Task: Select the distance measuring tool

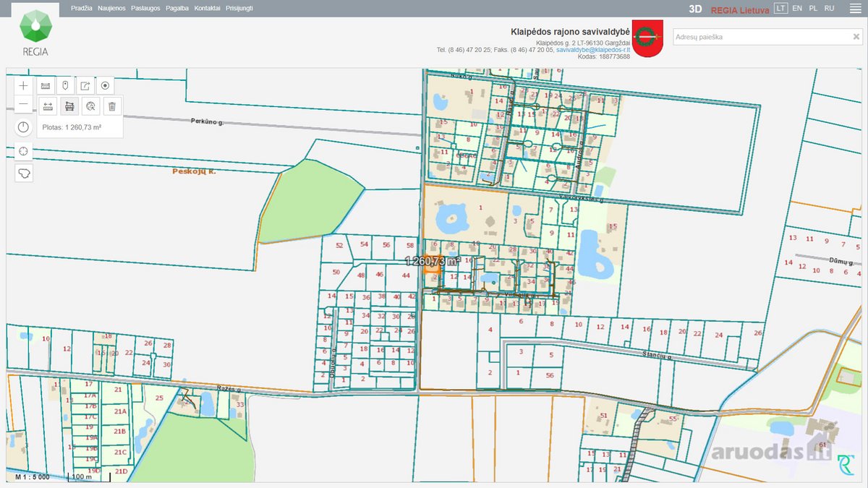Action: pos(48,106)
